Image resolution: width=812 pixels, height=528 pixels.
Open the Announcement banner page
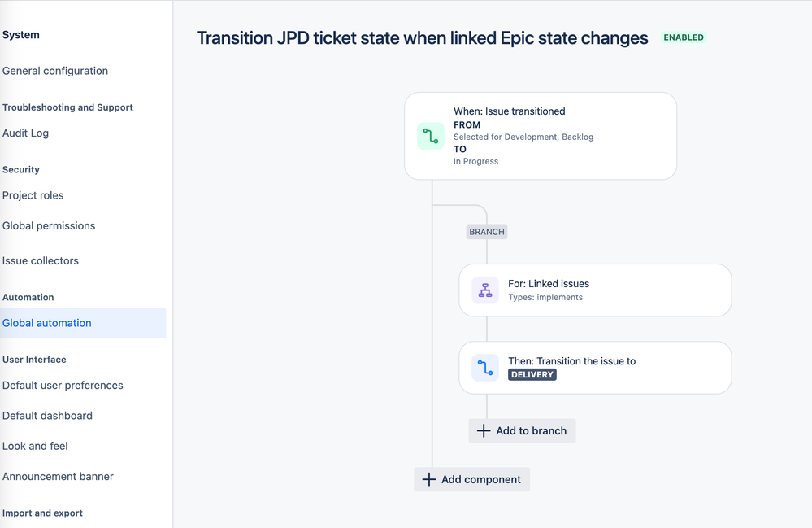click(x=58, y=476)
